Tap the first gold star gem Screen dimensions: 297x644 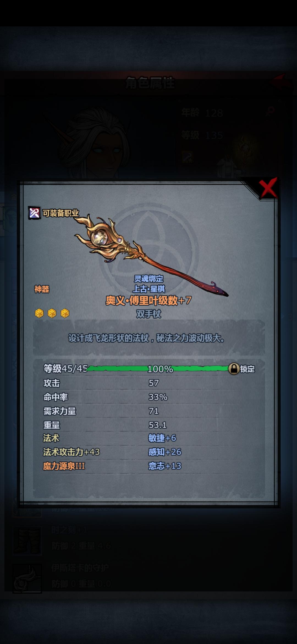click(39, 313)
